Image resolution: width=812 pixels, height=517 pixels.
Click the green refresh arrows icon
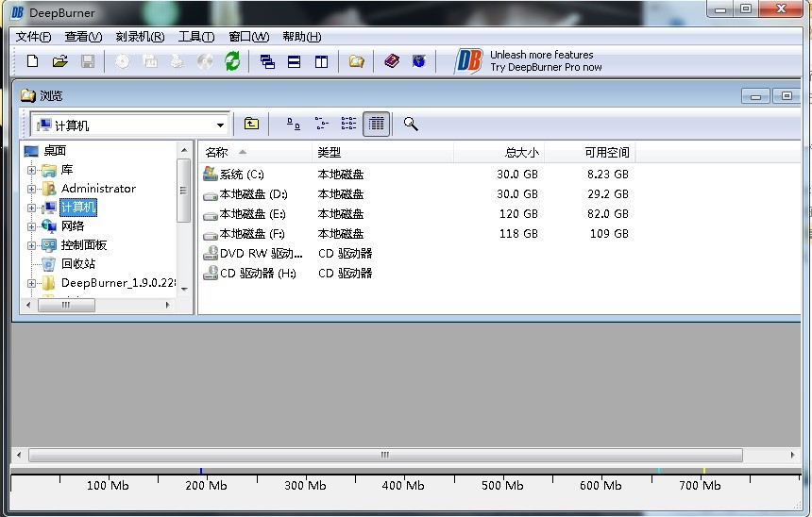pyautogui.click(x=232, y=61)
